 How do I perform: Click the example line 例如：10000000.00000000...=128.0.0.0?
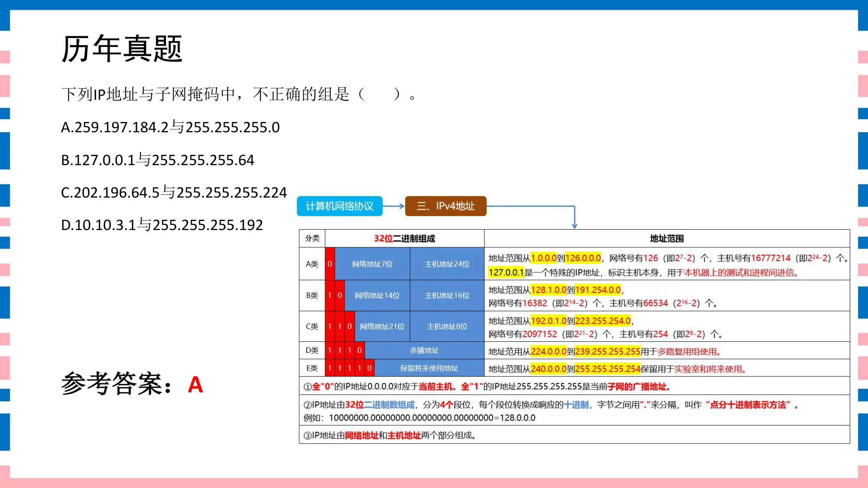tap(419, 418)
